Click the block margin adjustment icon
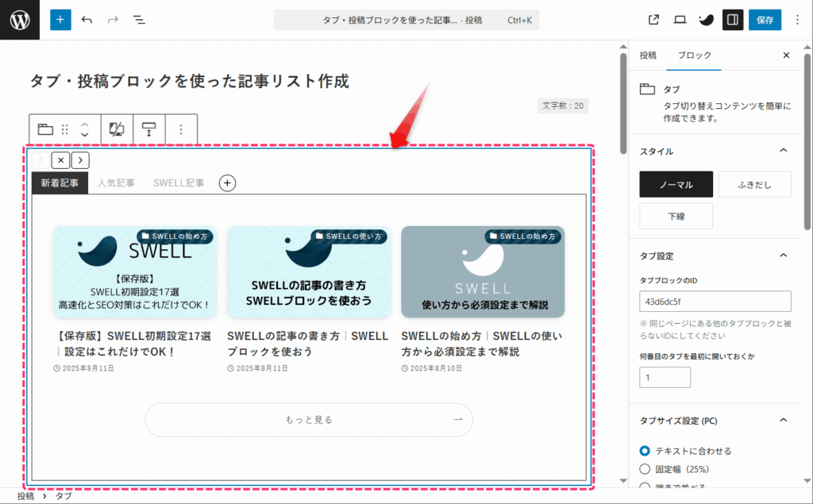Screen dimensions: 813x504 click(x=148, y=129)
